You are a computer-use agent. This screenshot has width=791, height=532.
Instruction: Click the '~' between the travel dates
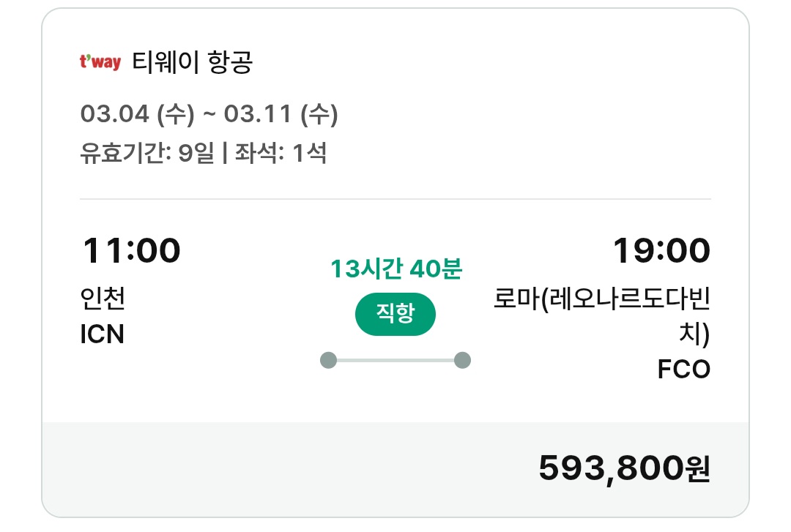tap(209, 113)
